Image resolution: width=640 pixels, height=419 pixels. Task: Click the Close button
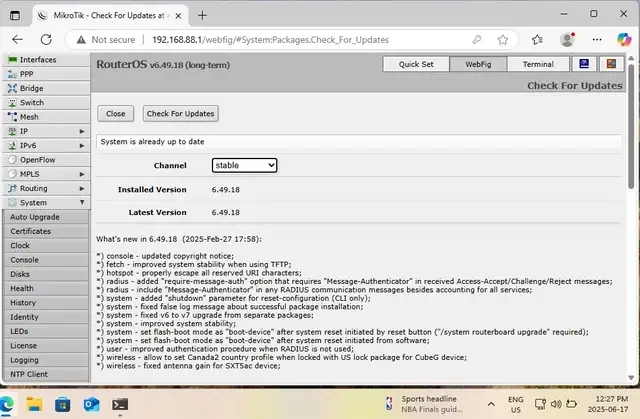[x=116, y=113]
